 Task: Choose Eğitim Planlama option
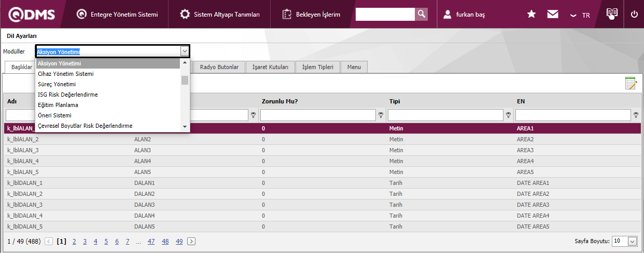coord(108,105)
